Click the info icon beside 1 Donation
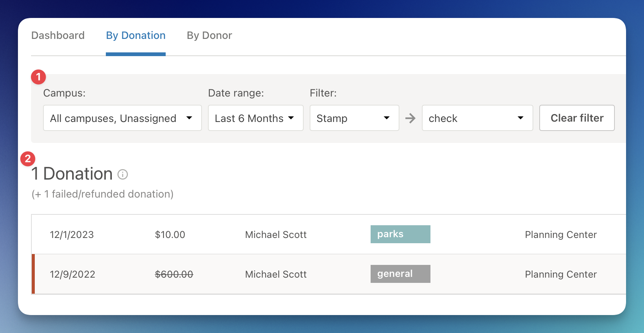Image resolution: width=644 pixels, height=333 pixels. click(123, 174)
